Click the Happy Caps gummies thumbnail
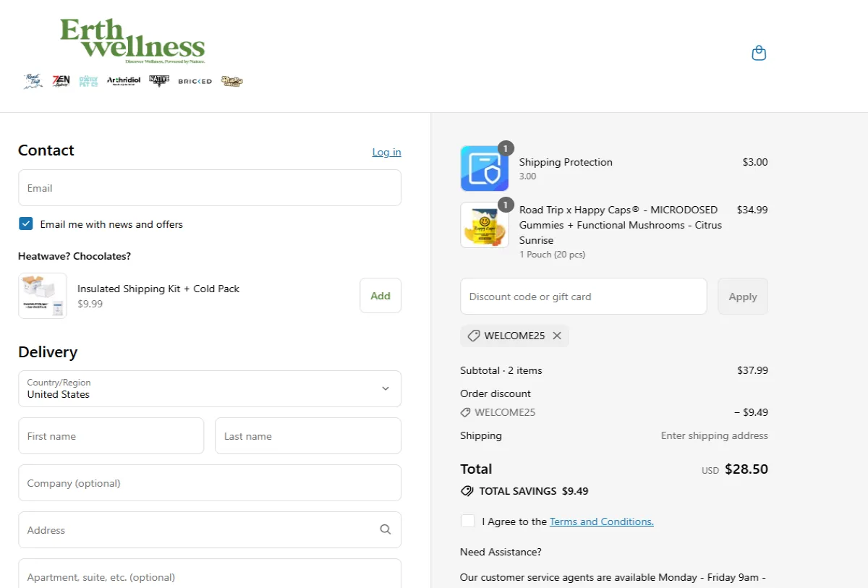The height and width of the screenshot is (588, 868). 485,225
